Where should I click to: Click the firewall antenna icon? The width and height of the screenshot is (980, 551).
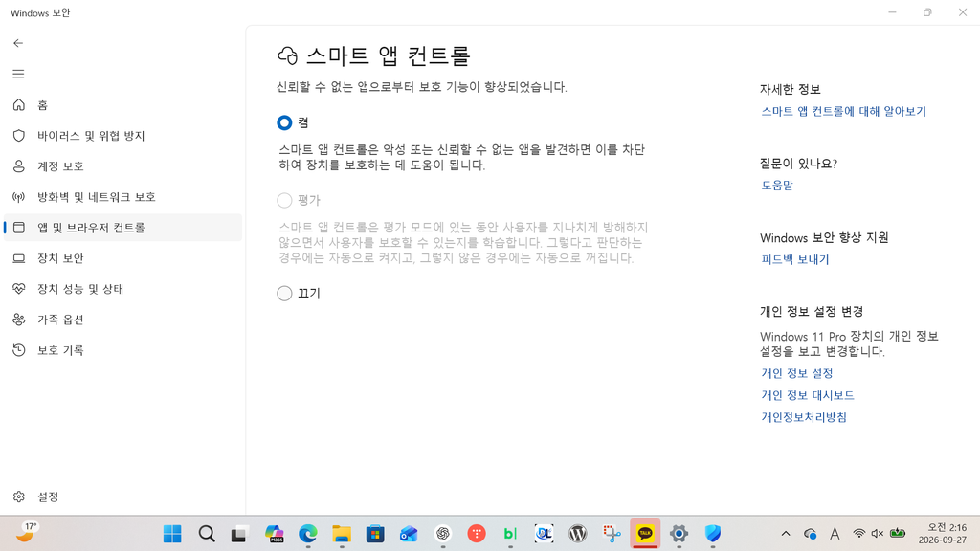(x=19, y=197)
